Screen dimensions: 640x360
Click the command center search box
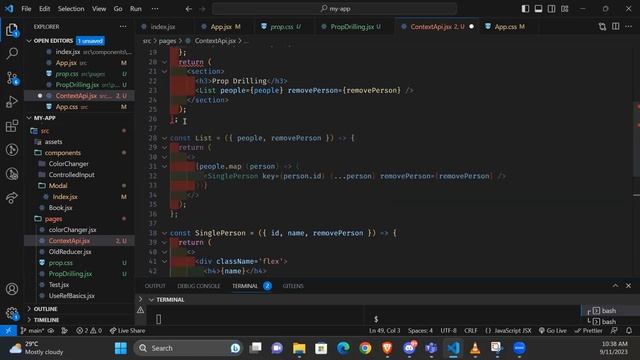click(335, 9)
